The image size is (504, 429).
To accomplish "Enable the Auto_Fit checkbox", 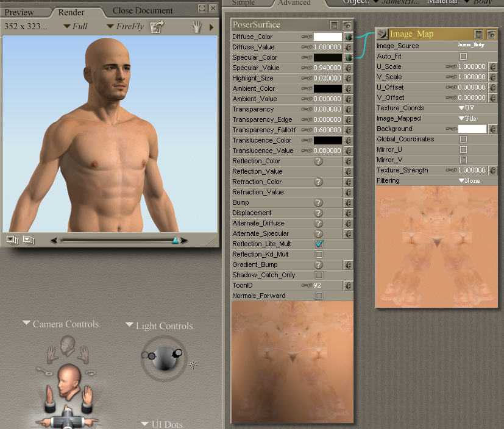I will [463, 56].
